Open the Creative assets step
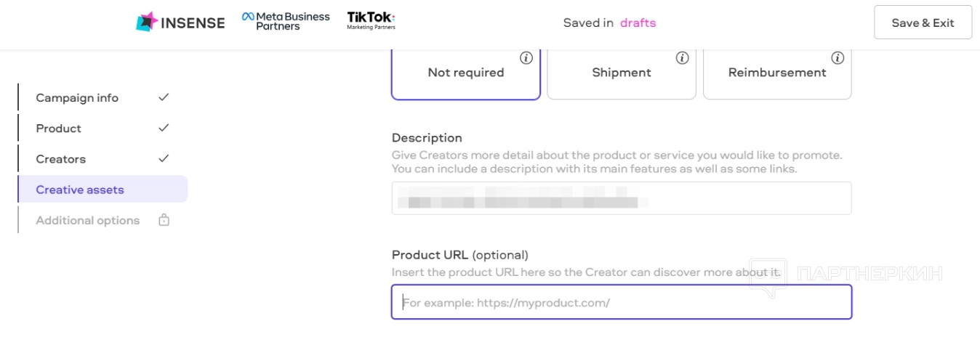 click(x=80, y=190)
